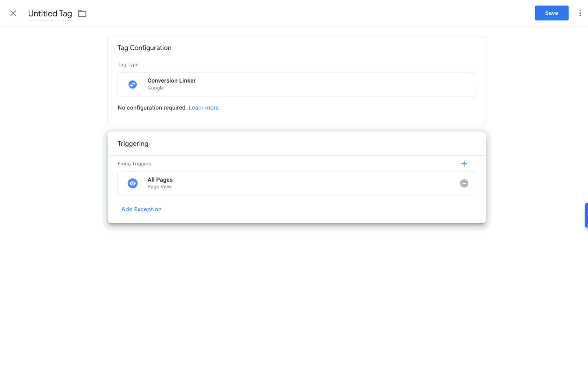
Task: Open the folder icon beside the tag name
Action: [x=82, y=14]
